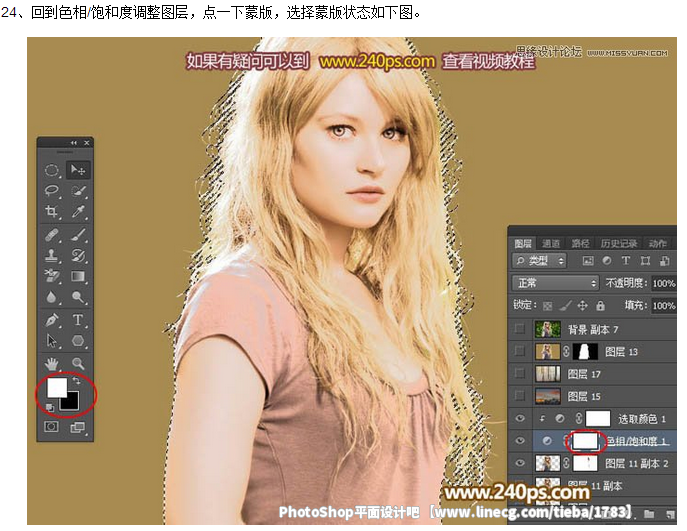687x531 pixels.
Task: Open the white foreground color swatch
Action: (x=57, y=387)
